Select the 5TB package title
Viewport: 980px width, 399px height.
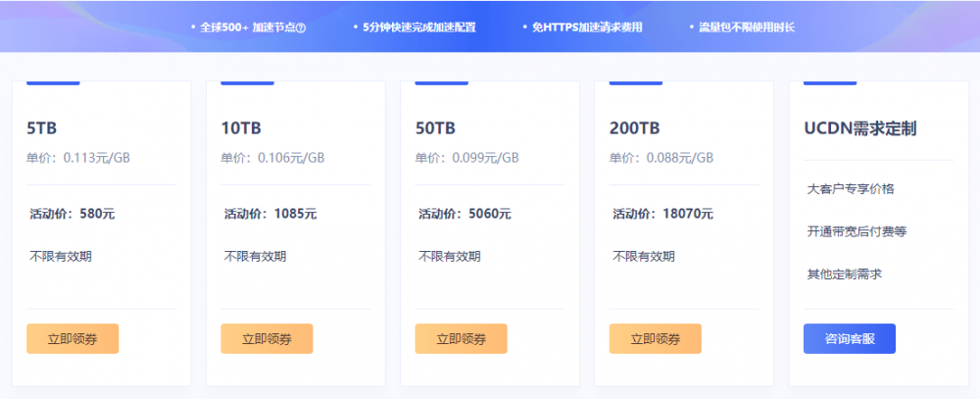42,128
